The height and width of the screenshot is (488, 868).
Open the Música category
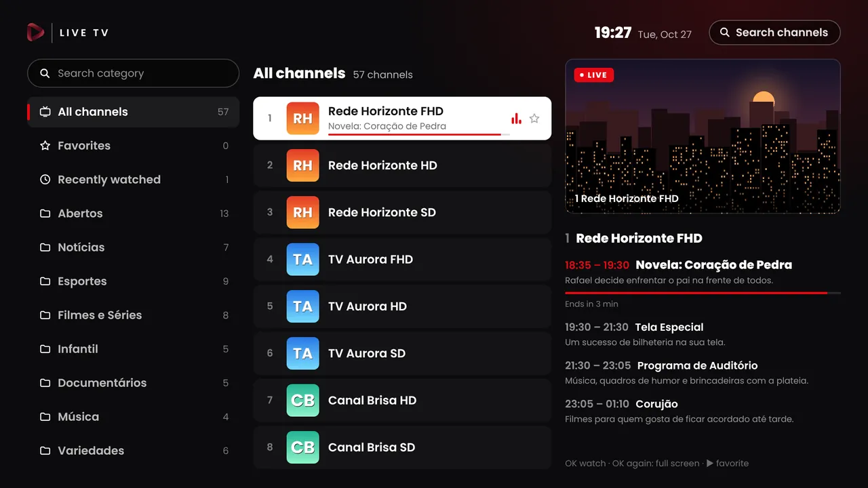pos(133,417)
